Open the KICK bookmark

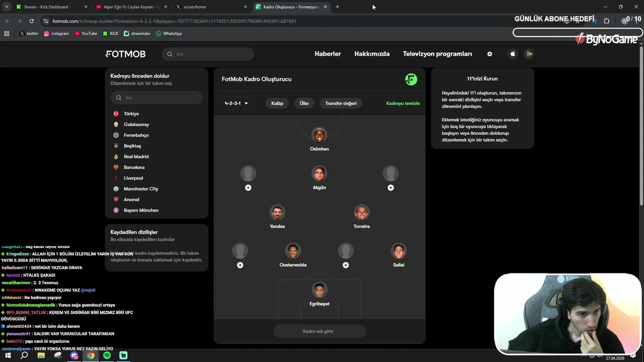click(x=111, y=33)
